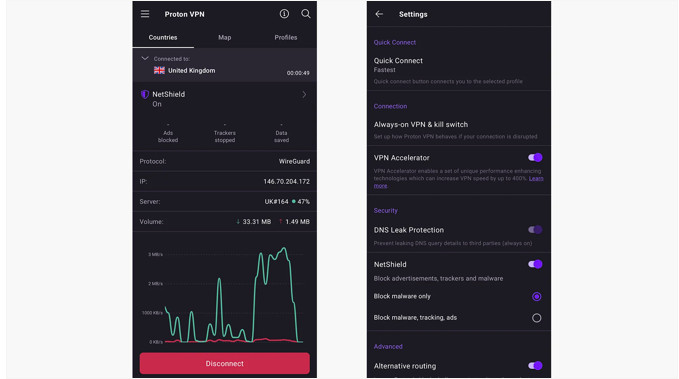This screenshot has height=379, width=679.
Task: Select Block malware, tracking, ads option
Action: coord(537,318)
